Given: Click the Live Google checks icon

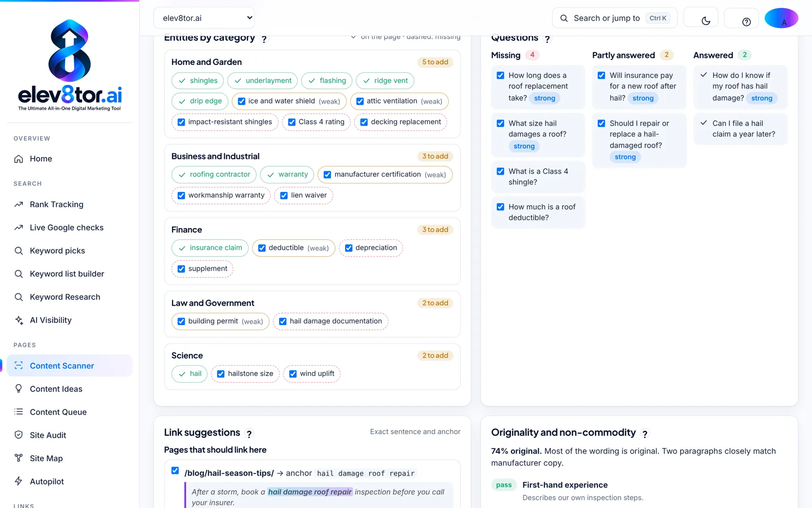Looking at the screenshot, I should pyautogui.click(x=19, y=228).
